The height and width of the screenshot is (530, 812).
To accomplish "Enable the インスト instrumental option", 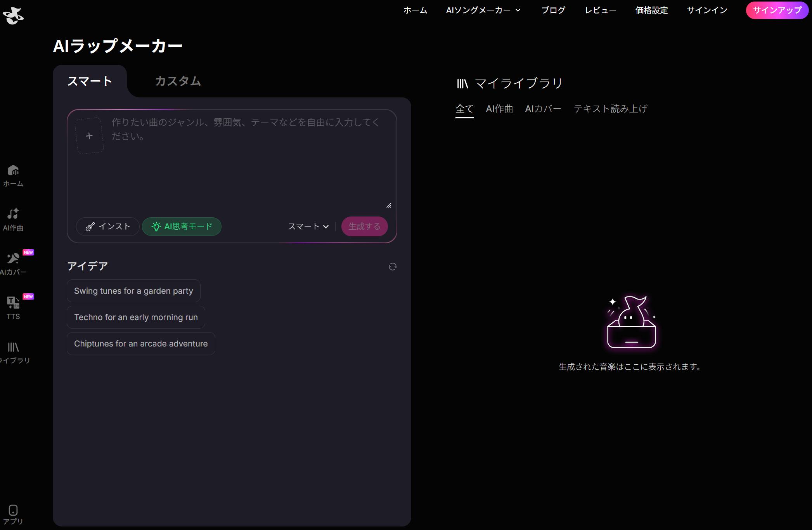I will point(107,226).
